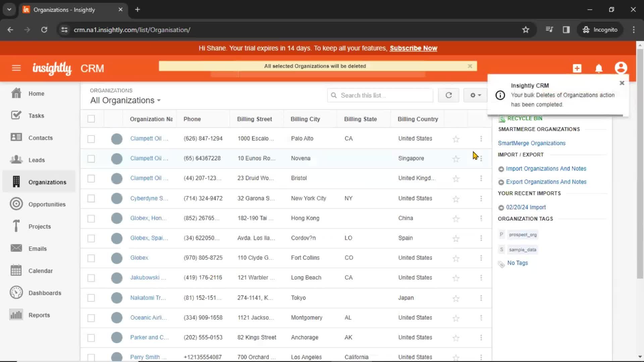Open the settings gear dropdown menu
Viewport: 644px width, 362px height.
[x=475, y=95]
